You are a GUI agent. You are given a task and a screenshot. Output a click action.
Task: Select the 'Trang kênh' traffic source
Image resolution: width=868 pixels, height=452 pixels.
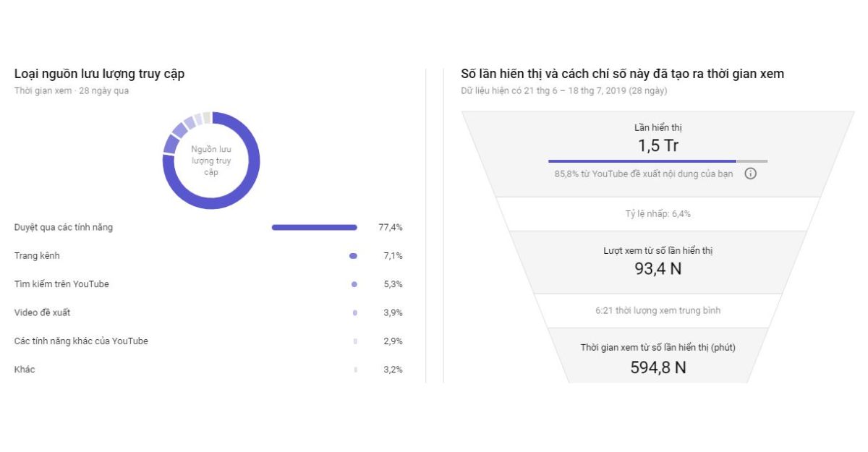[x=208, y=255]
